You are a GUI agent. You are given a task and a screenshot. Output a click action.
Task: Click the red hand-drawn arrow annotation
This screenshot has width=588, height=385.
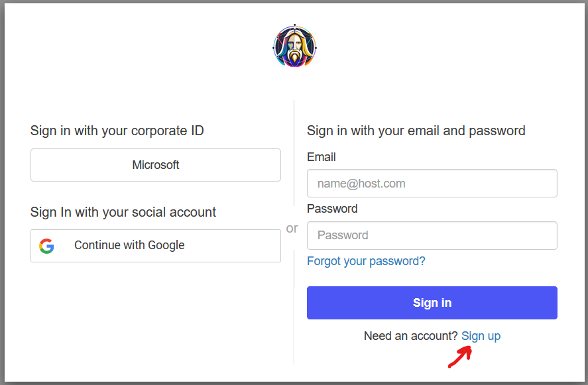click(461, 357)
